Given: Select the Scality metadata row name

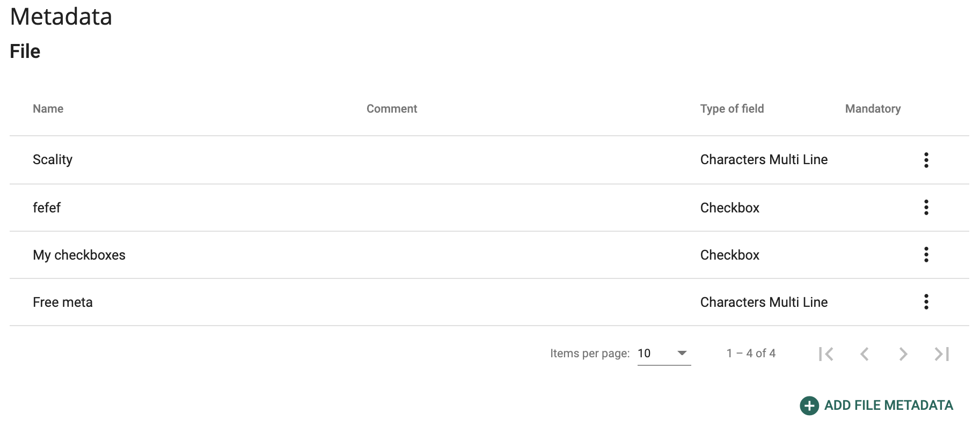Looking at the screenshot, I should point(53,160).
